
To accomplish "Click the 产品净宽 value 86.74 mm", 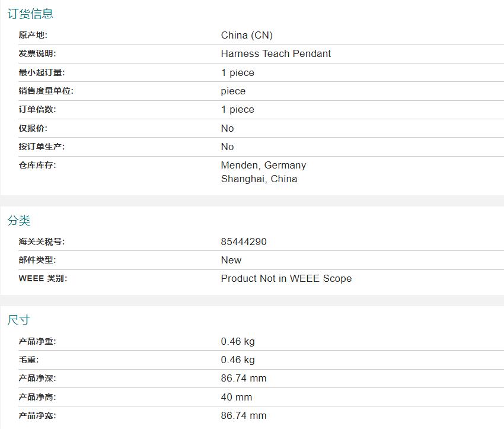I will [x=244, y=415].
